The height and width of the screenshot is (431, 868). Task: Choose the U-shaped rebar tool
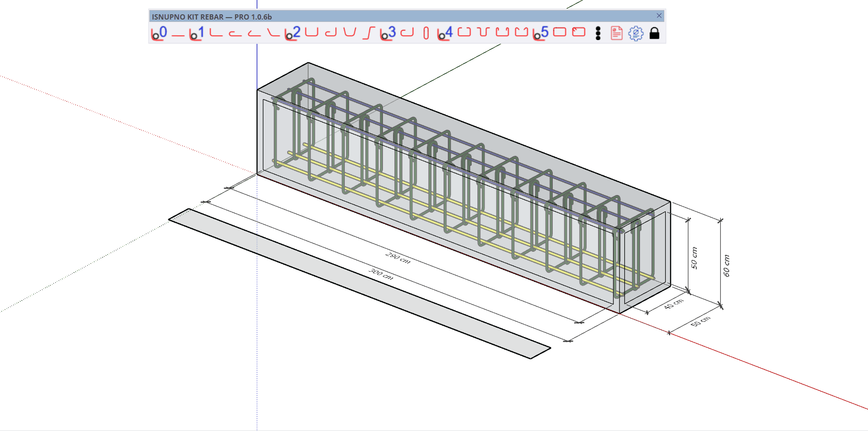(311, 32)
